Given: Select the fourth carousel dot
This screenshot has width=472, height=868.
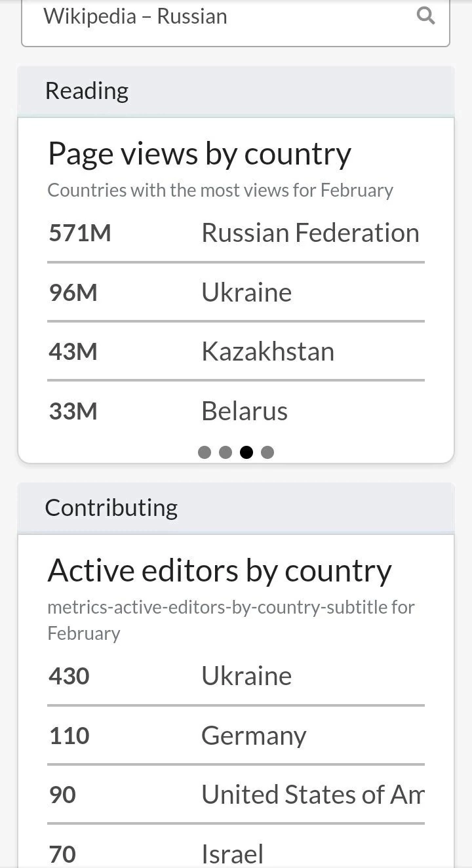Looking at the screenshot, I should (x=267, y=452).
